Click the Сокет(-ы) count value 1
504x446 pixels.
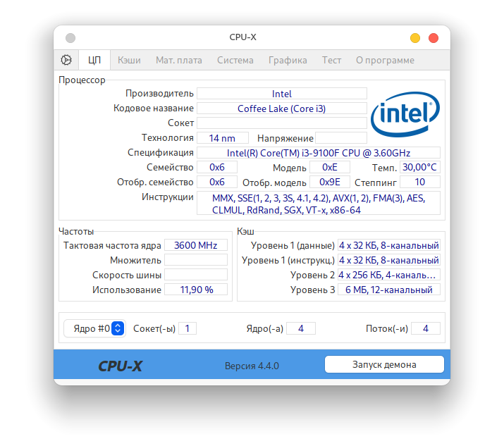[188, 328]
